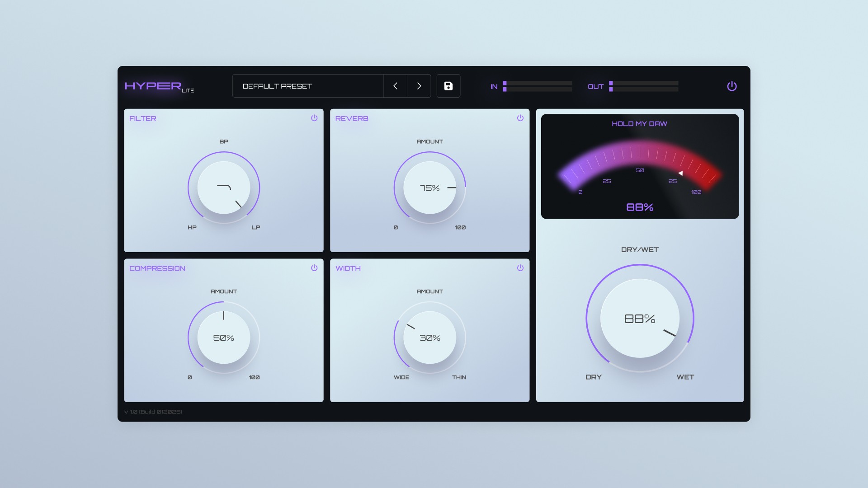Select the HP filter label

(x=192, y=227)
